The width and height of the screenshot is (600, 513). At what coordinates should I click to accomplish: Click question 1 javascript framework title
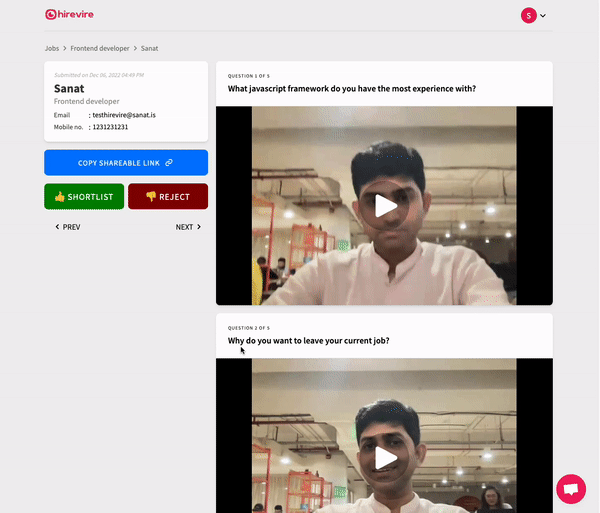(x=351, y=89)
